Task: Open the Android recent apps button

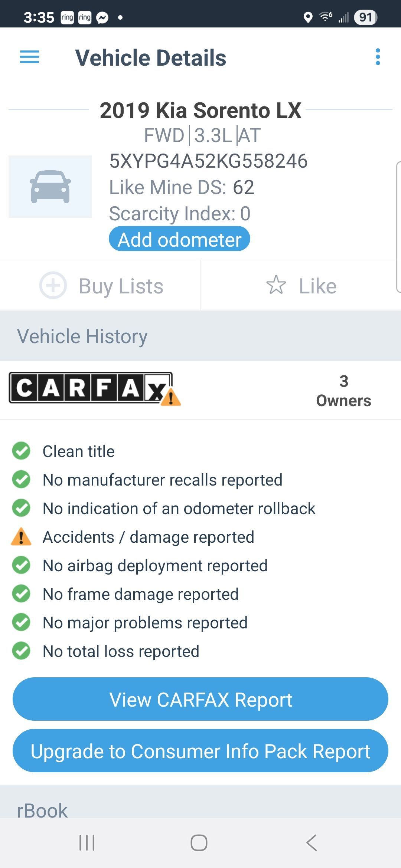Action: pos(87,843)
